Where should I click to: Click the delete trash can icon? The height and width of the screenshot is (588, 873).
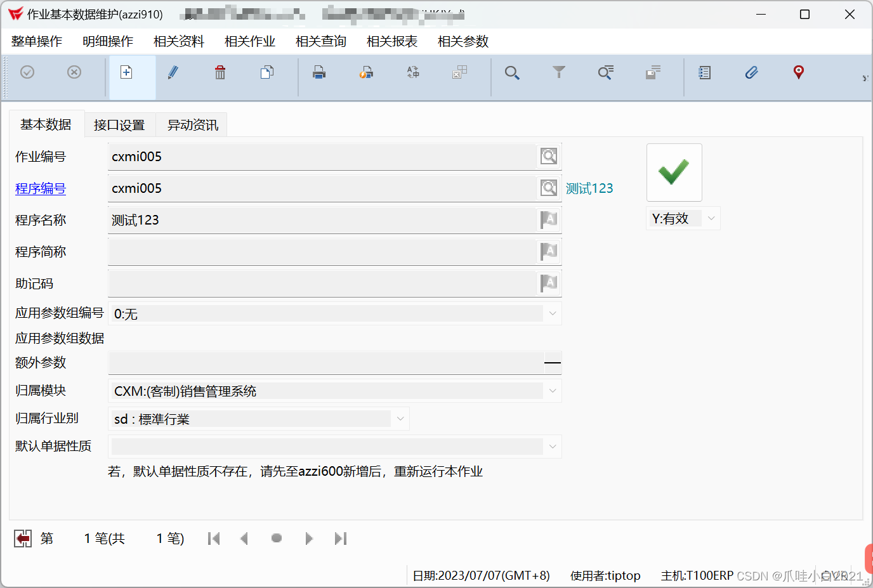click(220, 72)
